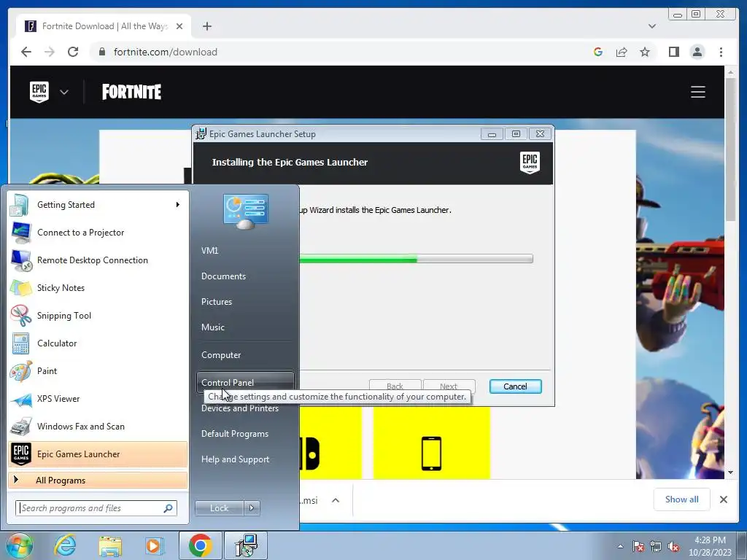Expand Epic Games logo dropdown chevron

64,93
